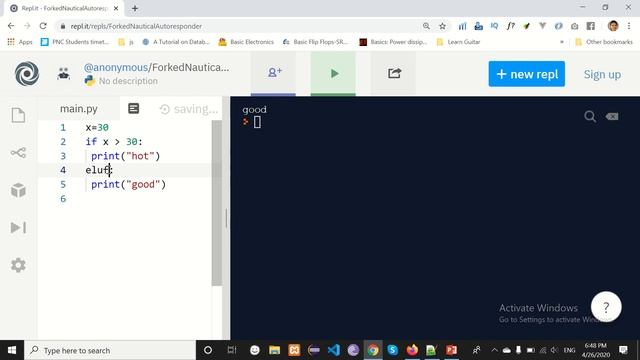Select the main.py tab
The width and height of the screenshot is (640, 360).
tap(79, 109)
